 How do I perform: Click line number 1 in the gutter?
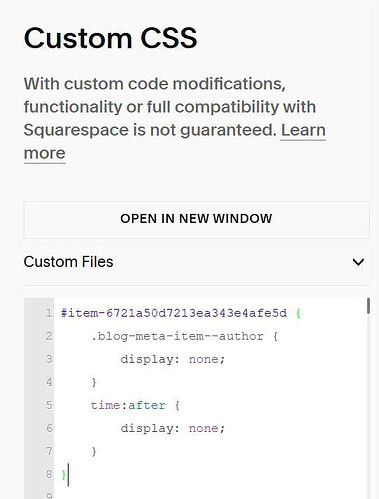click(49, 313)
